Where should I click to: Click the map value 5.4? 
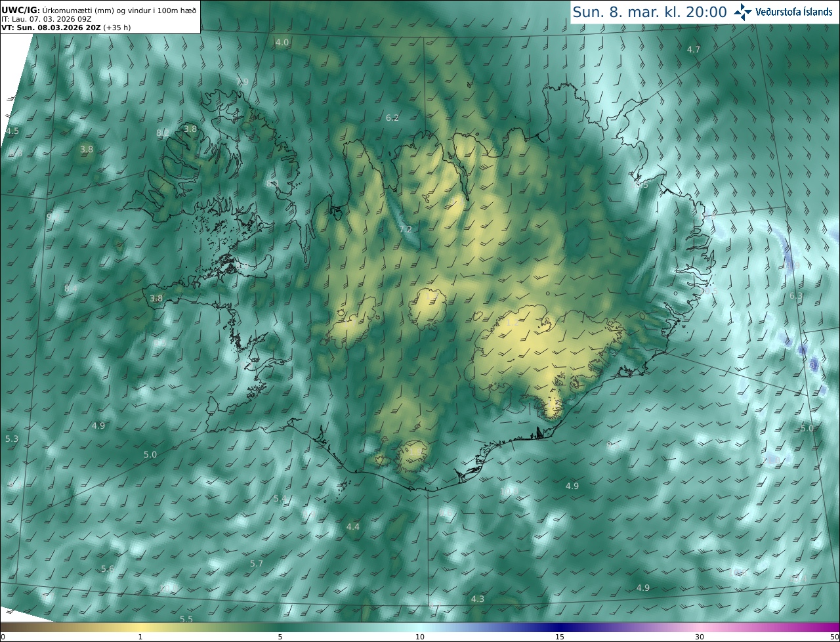(x=280, y=499)
